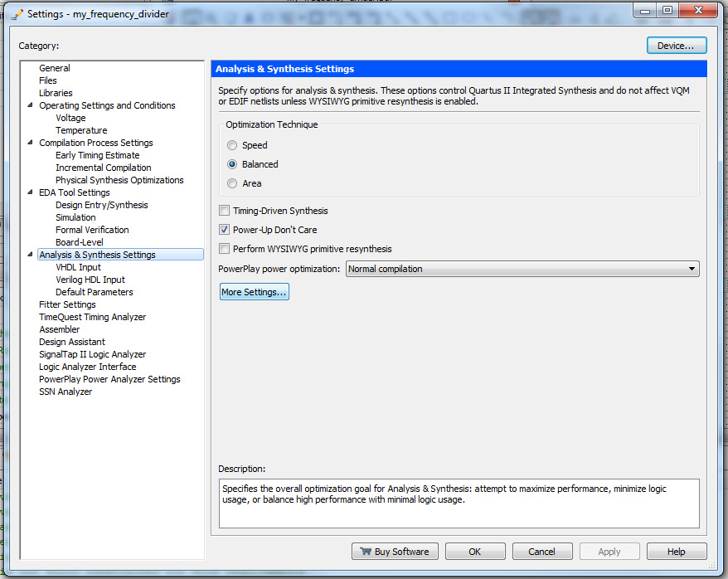Viewport: 728px width, 579px height.
Task: Select Verilog HDL Input item
Action: coord(90,280)
